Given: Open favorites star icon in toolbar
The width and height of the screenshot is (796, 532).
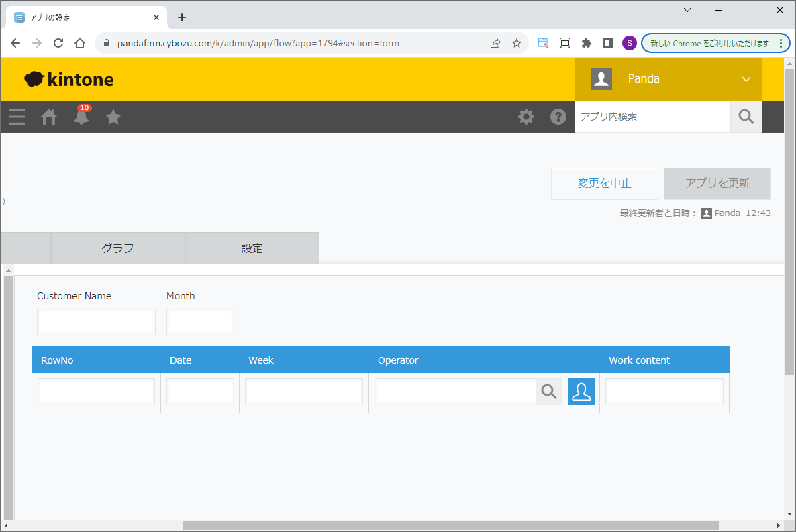Looking at the screenshot, I should (113, 117).
